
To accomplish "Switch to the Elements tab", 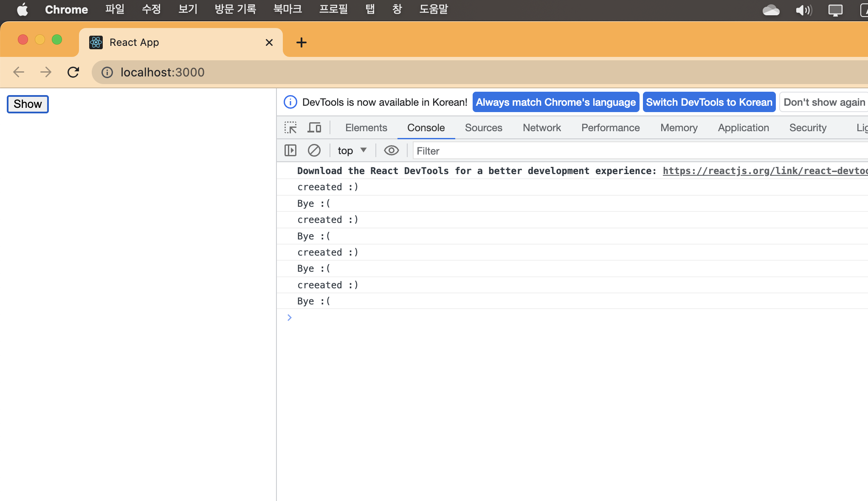I will 366,127.
